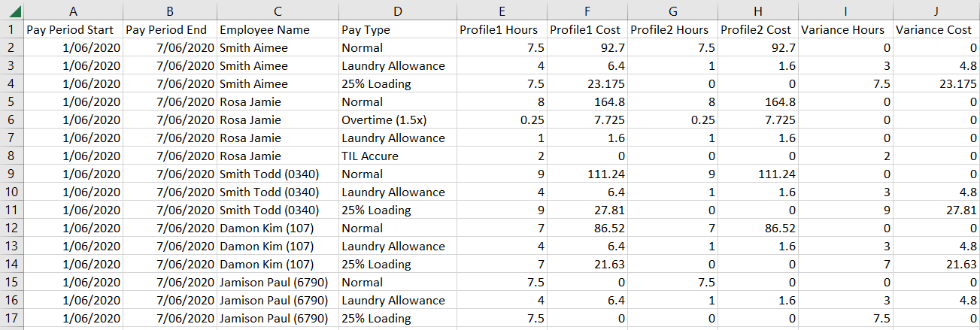980x330 pixels.
Task: Select column J header
Action: [936, 11]
